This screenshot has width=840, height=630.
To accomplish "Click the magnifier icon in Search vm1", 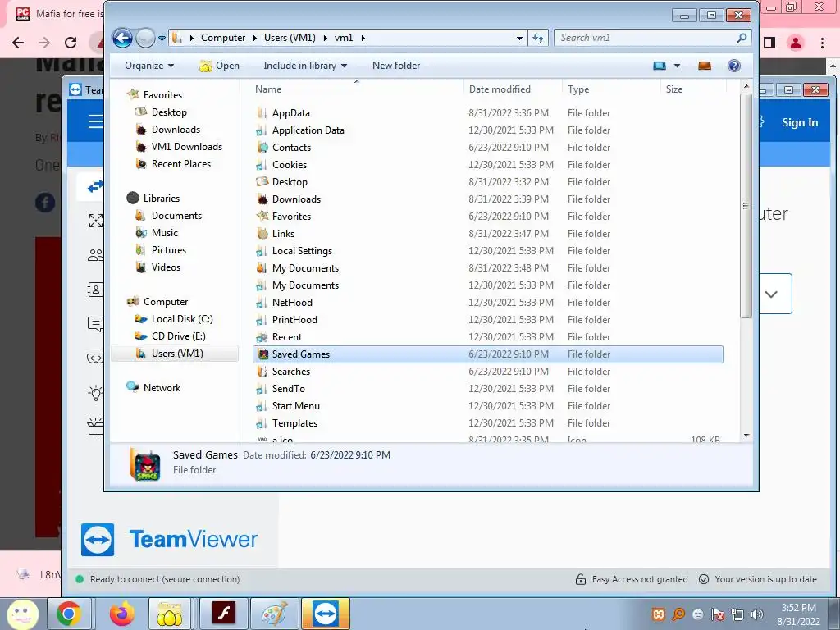I will (742, 38).
